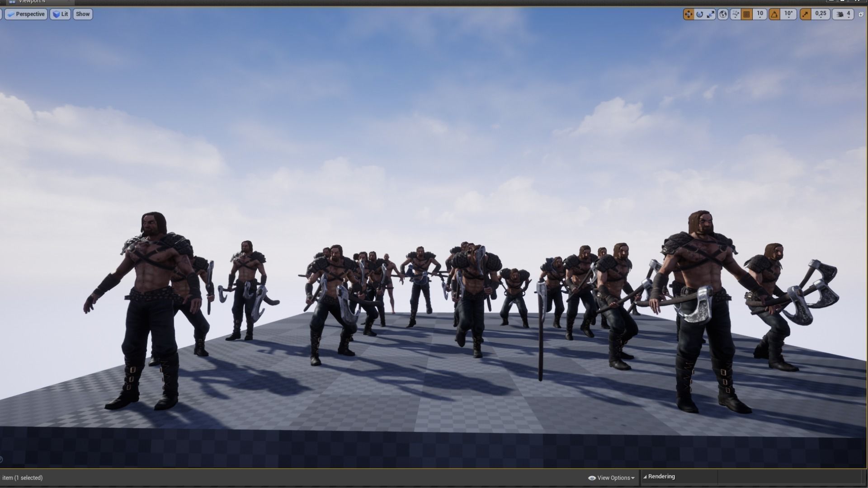Open the Perspective view type menu
868x488 pixels.
click(26, 14)
